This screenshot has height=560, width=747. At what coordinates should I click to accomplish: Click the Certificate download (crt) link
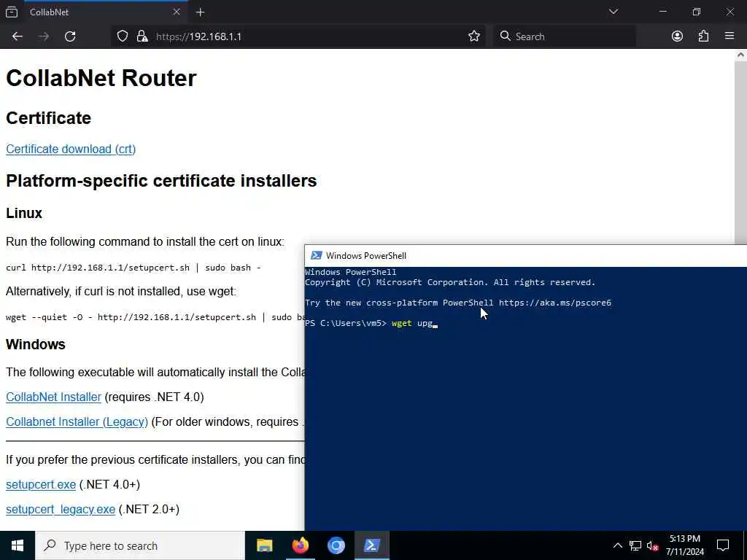71,149
